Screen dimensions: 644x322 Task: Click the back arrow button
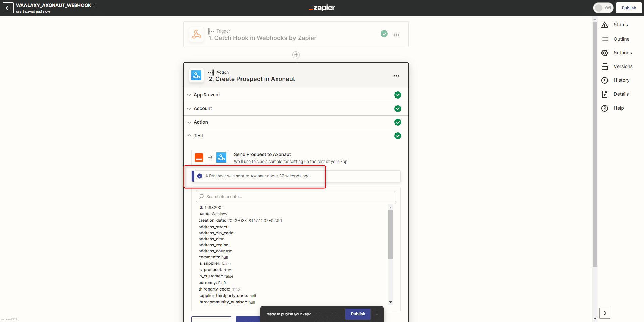point(8,8)
